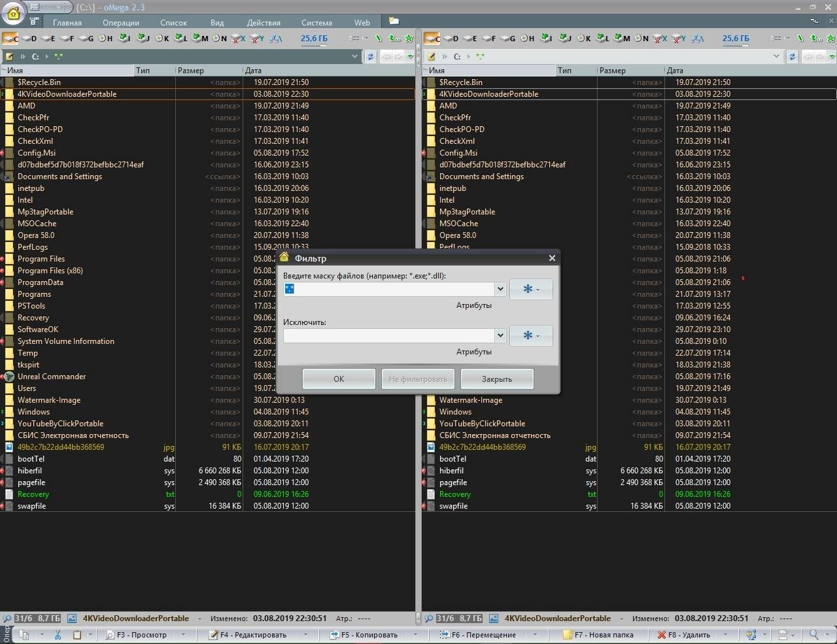Refresh the right panel
The height and width of the screenshot is (644, 837).
(x=792, y=56)
